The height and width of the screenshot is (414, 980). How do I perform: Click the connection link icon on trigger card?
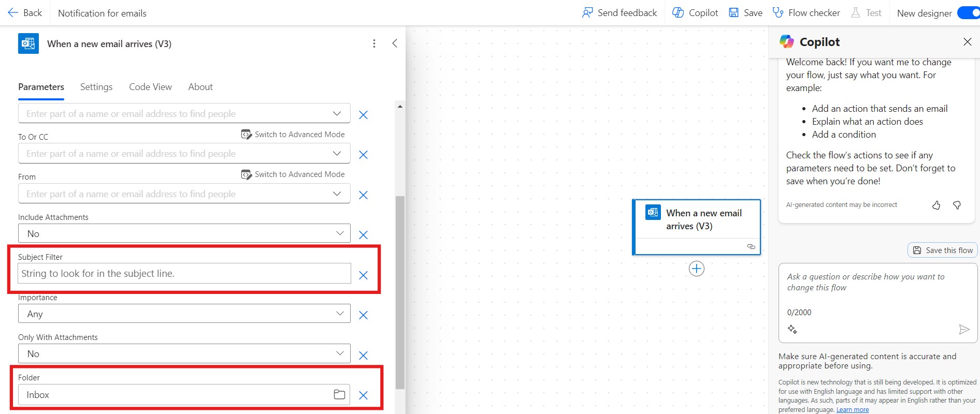pyautogui.click(x=751, y=246)
